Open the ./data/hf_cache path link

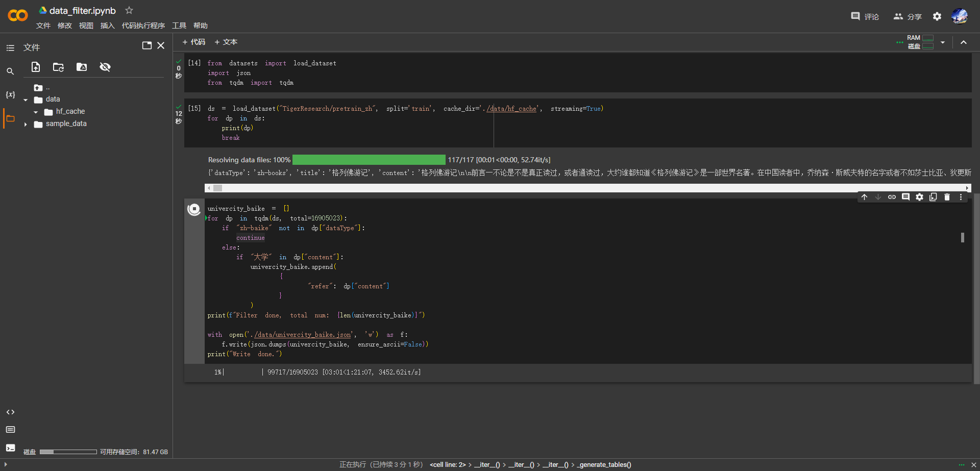point(511,109)
